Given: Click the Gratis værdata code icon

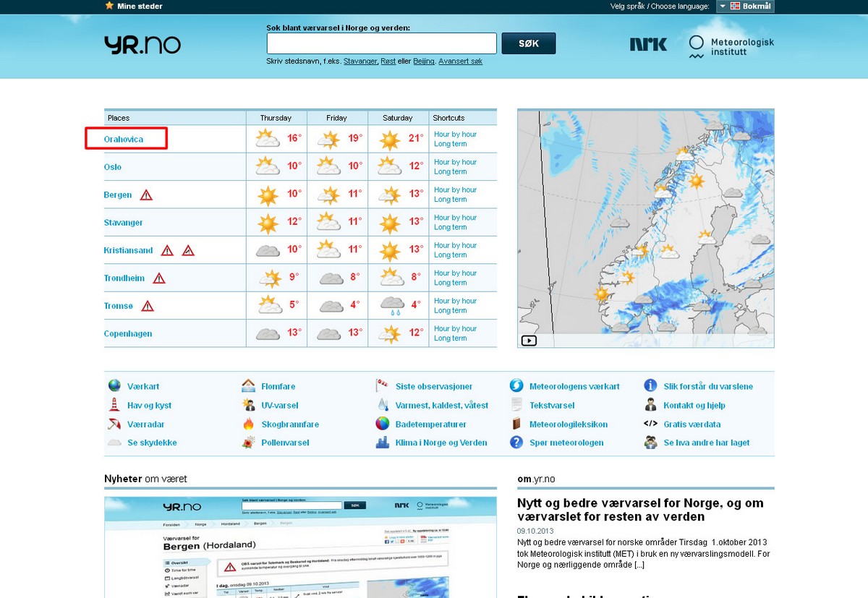Looking at the screenshot, I should (x=650, y=424).
